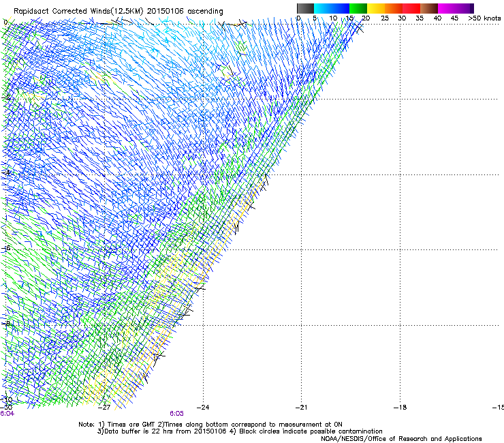Click the yellow 20-25 knots legend color

[376, 8]
